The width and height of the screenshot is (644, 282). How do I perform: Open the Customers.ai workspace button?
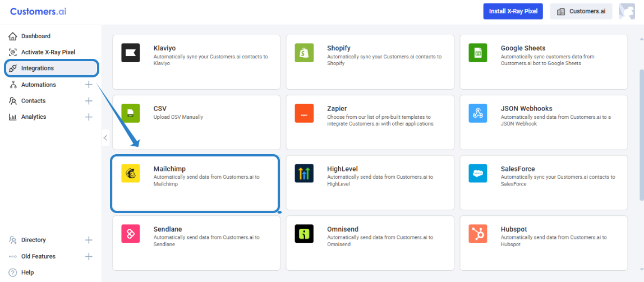click(x=581, y=12)
